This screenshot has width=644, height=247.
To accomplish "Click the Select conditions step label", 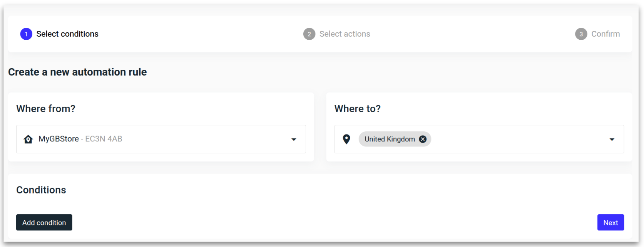I will (67, 34).
